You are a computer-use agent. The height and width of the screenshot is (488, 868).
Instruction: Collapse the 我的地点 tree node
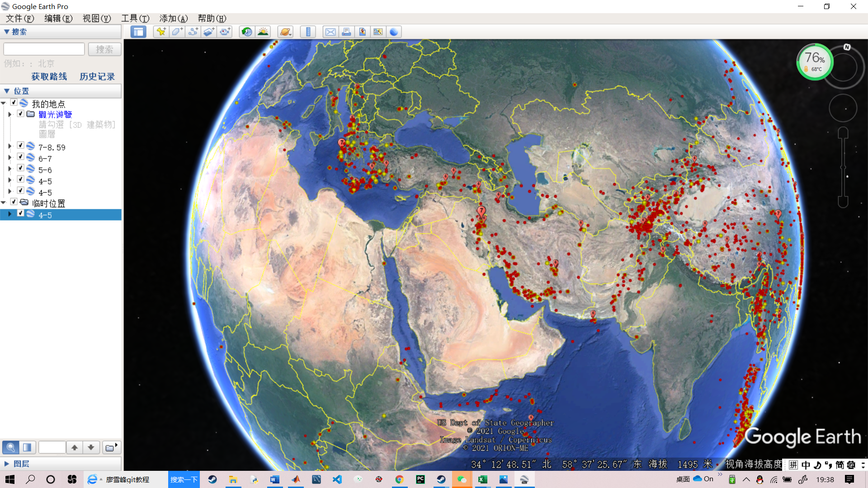pos(4,103)
